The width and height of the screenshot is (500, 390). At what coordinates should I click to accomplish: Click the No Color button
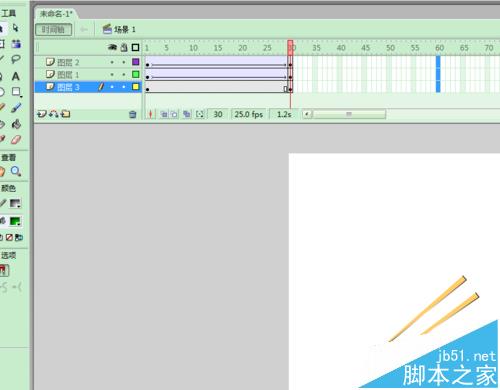(x=9, y=237)
